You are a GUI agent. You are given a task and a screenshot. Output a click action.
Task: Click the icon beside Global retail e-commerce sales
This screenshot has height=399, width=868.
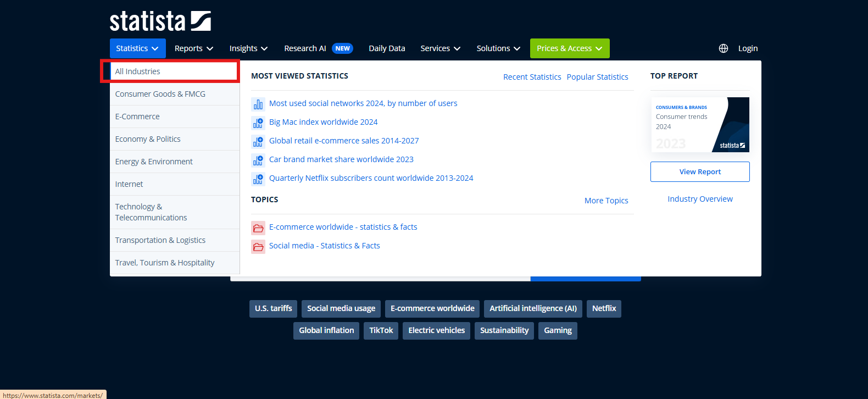click(258, 141)
